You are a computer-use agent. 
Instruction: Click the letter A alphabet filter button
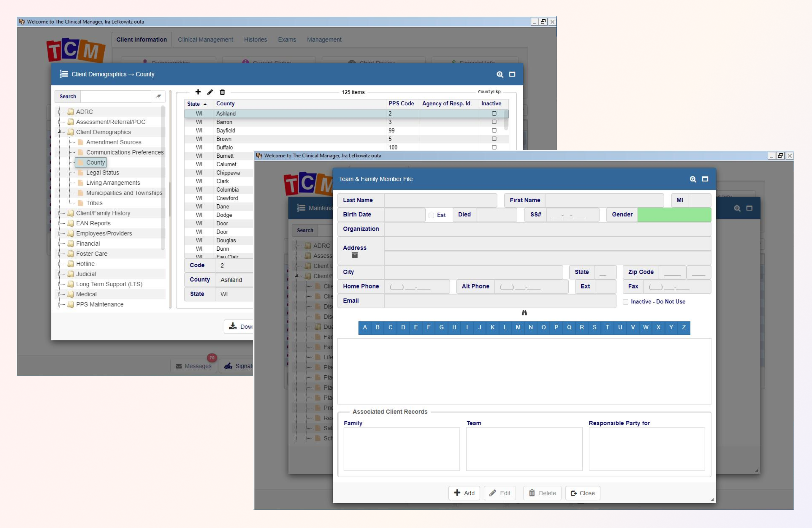click(365, 327)
